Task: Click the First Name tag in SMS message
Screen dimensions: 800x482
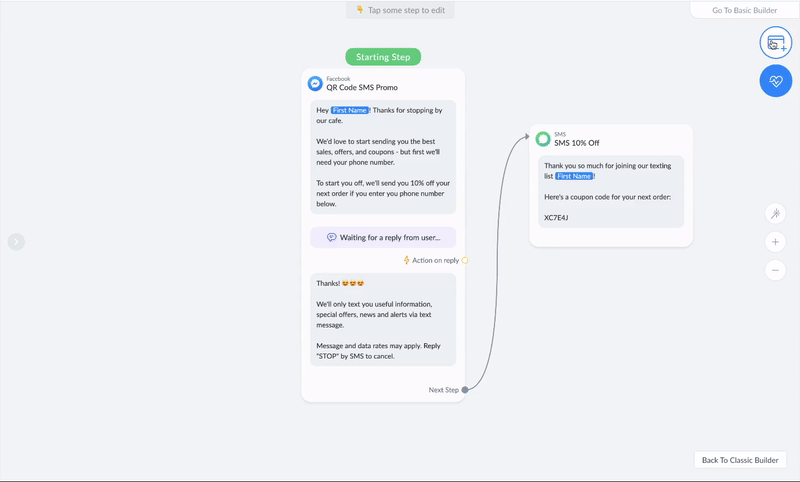Action: pyautogui.click(x=574, y=176)
